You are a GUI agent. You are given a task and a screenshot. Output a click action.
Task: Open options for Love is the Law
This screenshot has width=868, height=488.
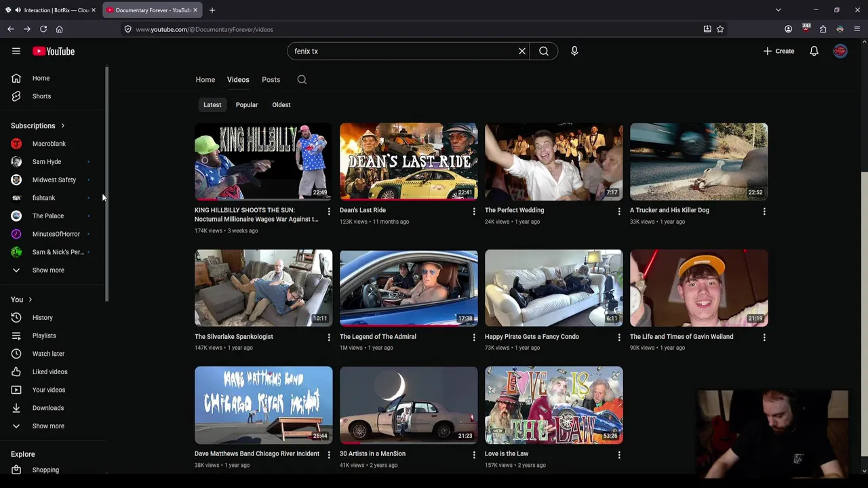point(619,455)
